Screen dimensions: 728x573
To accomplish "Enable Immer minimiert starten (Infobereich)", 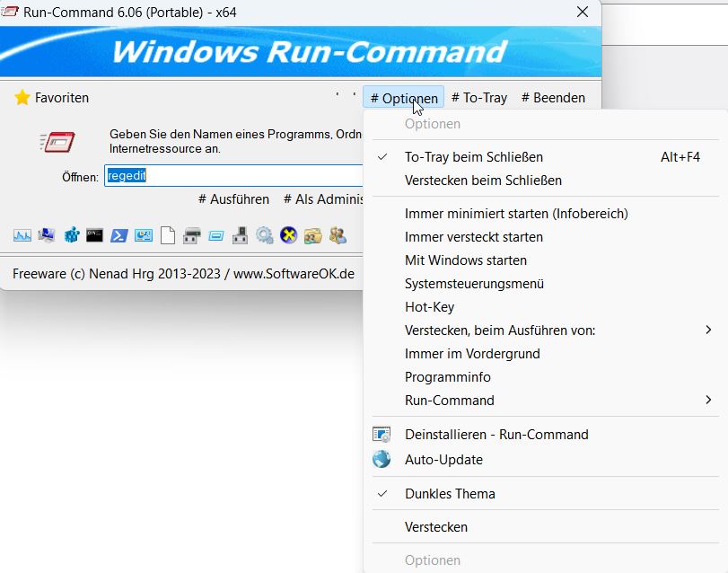I will coord(545,214).
